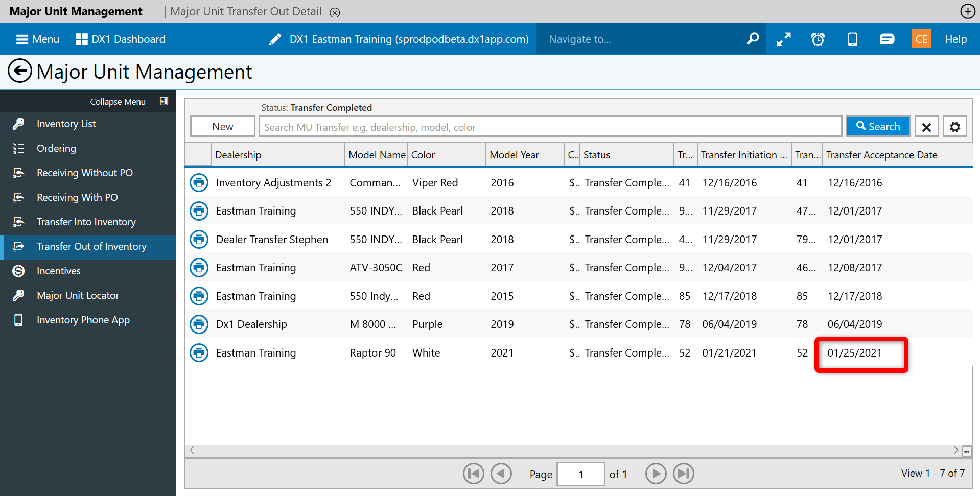Open Receiving Without PO

pyautogui.click(x=88, y=173)
